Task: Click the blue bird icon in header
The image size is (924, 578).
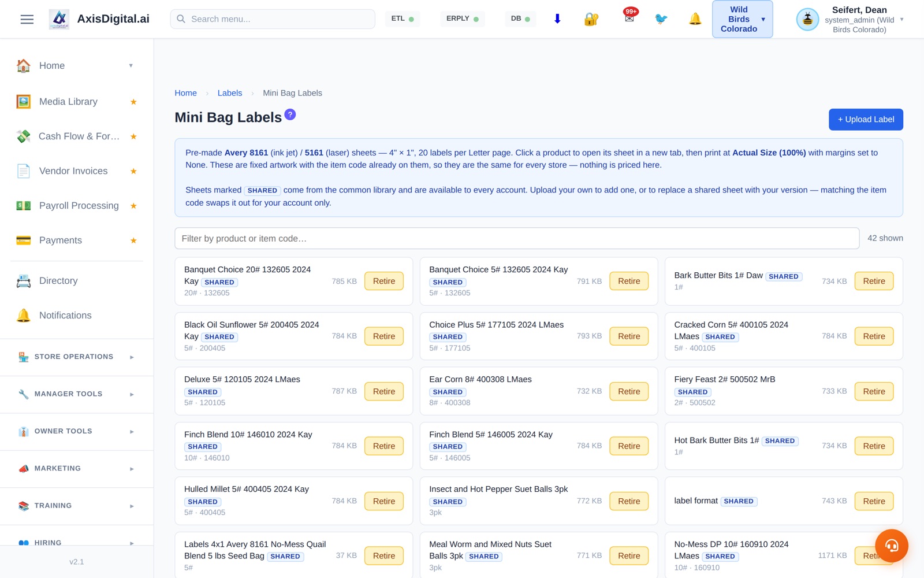Action: point(661,19)
